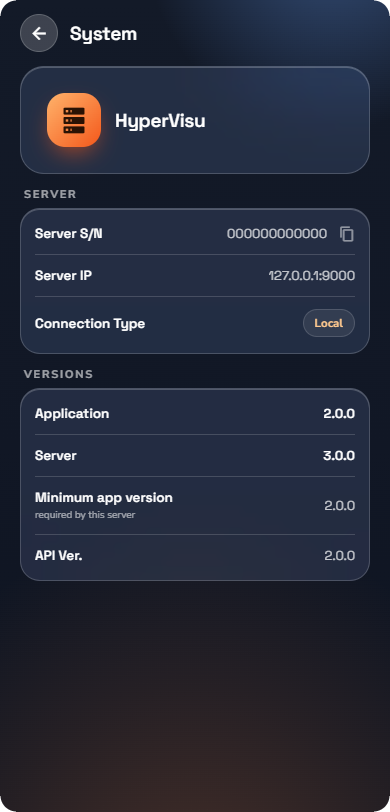Image resolution: width=390 pixels, height=812 pixels.
Task: Select the Minimum app version value 2.0.0
Action: (340, 505)
